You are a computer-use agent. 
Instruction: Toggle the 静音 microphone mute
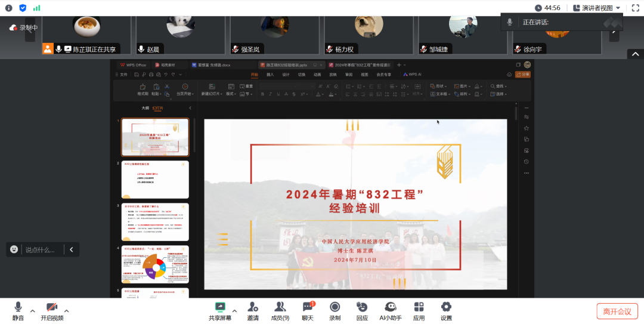click(18, 307)
